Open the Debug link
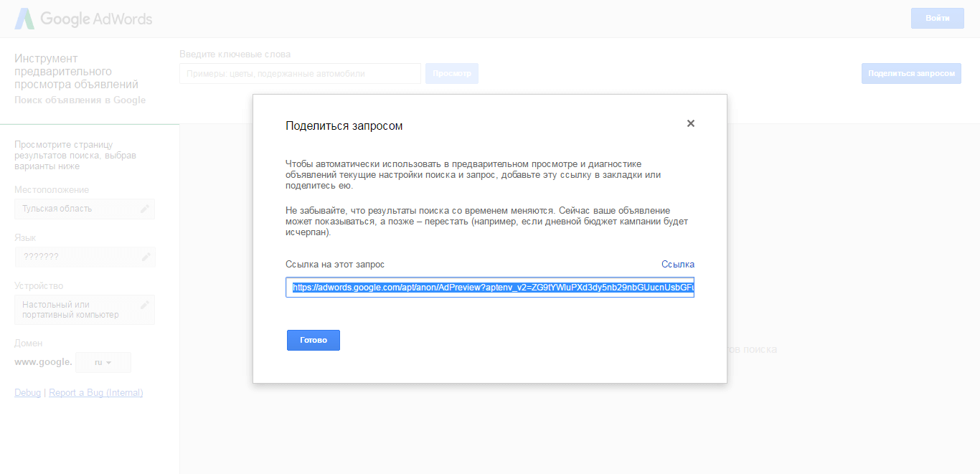 point(27,392)
